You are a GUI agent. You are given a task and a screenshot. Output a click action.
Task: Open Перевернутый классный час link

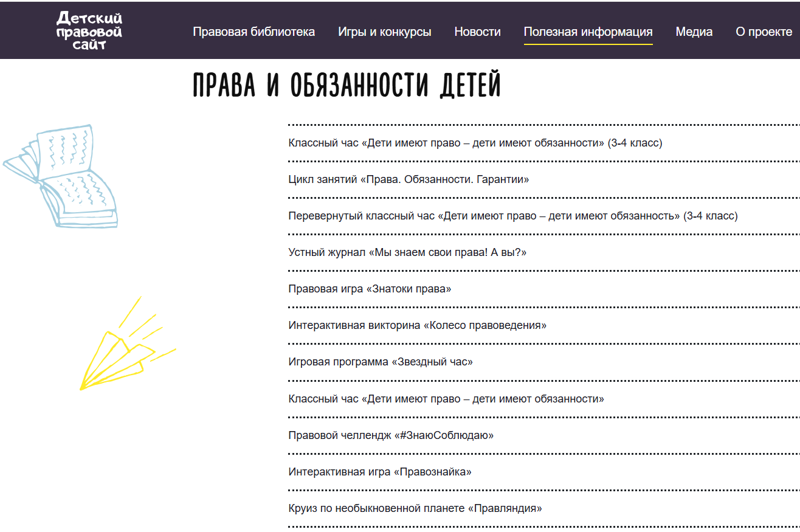tap(512, 216)
